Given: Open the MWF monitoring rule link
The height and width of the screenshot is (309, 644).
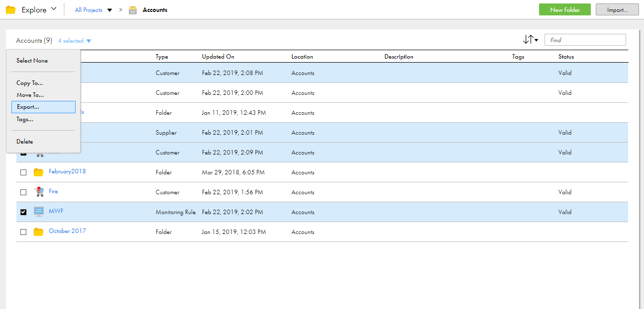Looking at the screenshot, I should point(56,211).
